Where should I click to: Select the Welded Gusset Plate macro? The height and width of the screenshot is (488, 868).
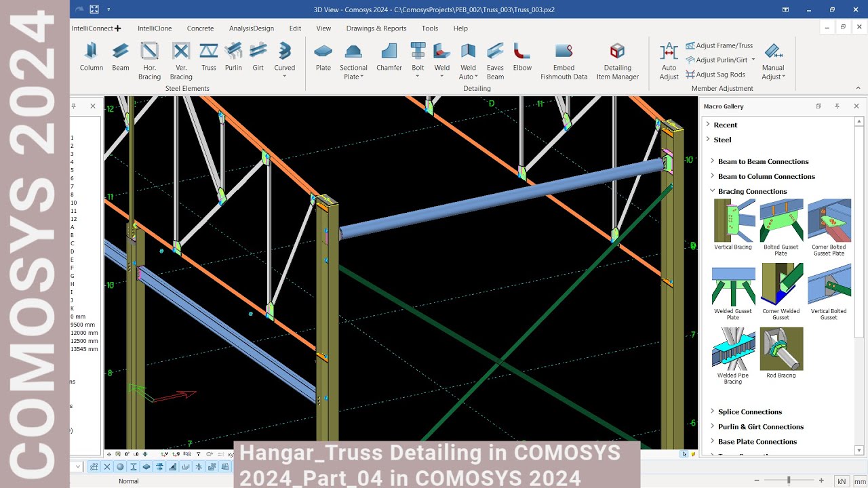[x=733, y=292]
